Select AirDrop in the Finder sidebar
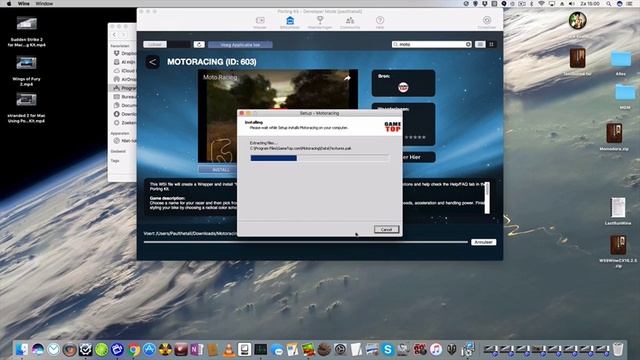This screenshot has height=360, width=640. 124,79
